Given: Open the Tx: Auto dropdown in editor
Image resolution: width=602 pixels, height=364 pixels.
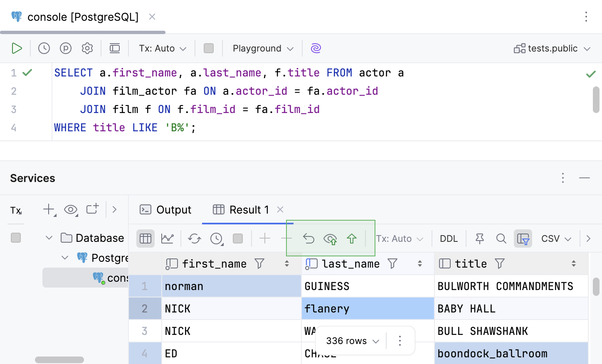Looking at the screenshot, I should [162, 48].
